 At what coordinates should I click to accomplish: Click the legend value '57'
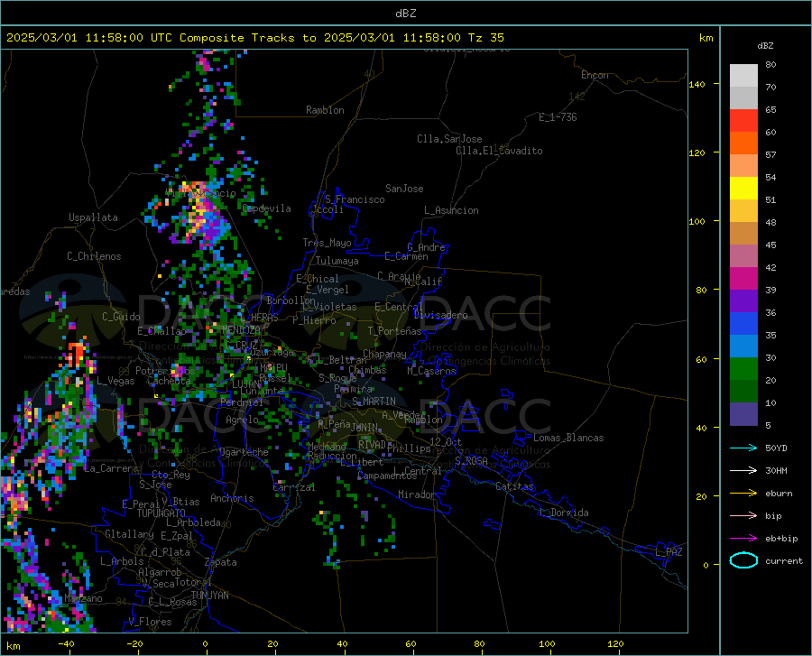point(770,155)
